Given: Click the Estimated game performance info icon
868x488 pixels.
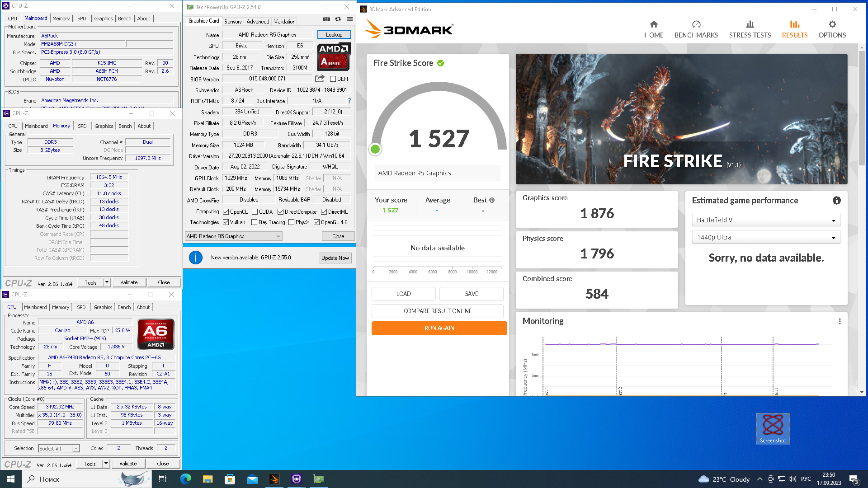Looking at the screenshot, I should pyautogui.click(x=837, y=200).
